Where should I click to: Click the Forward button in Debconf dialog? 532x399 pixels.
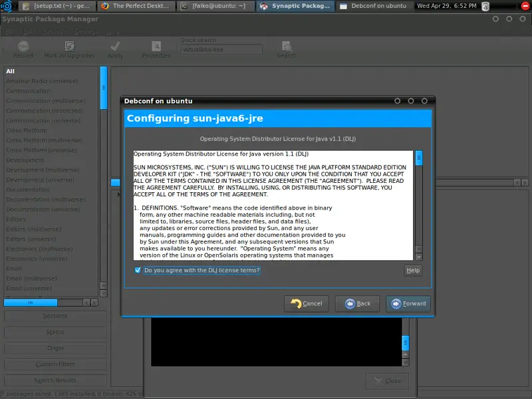408,304
